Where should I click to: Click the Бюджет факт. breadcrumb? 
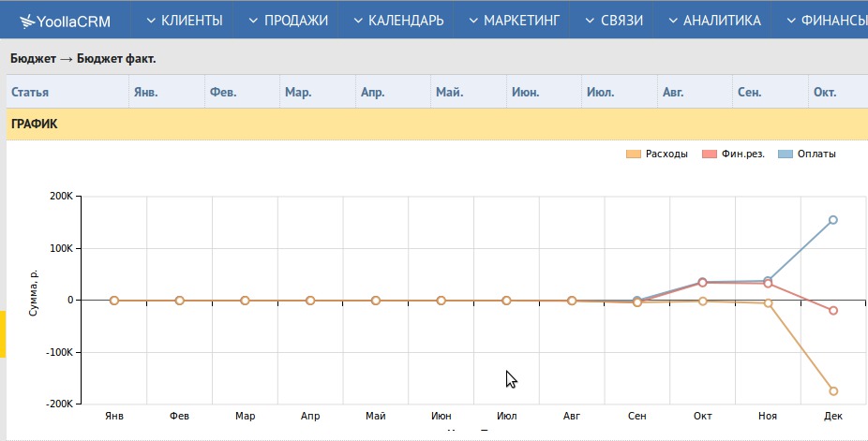pos(116,59)
